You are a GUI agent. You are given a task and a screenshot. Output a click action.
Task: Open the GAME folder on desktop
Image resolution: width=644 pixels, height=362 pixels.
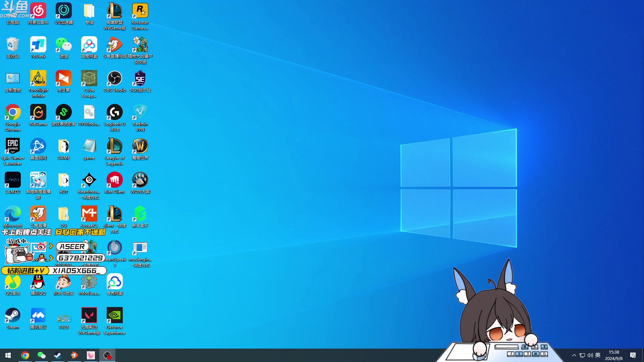point(64,149)
